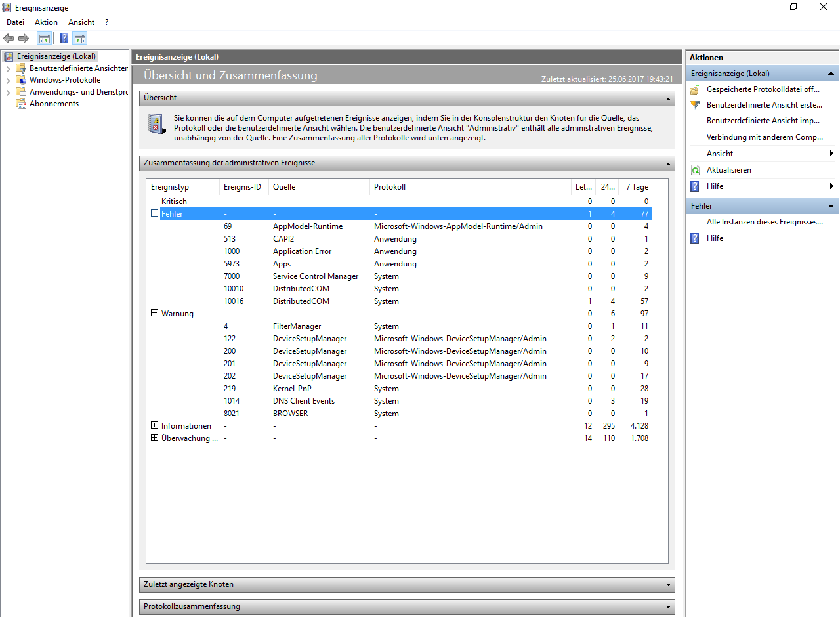Screen dimensions: 840x617
Task: Open the Datei menu
Action: tap(16, 22)
